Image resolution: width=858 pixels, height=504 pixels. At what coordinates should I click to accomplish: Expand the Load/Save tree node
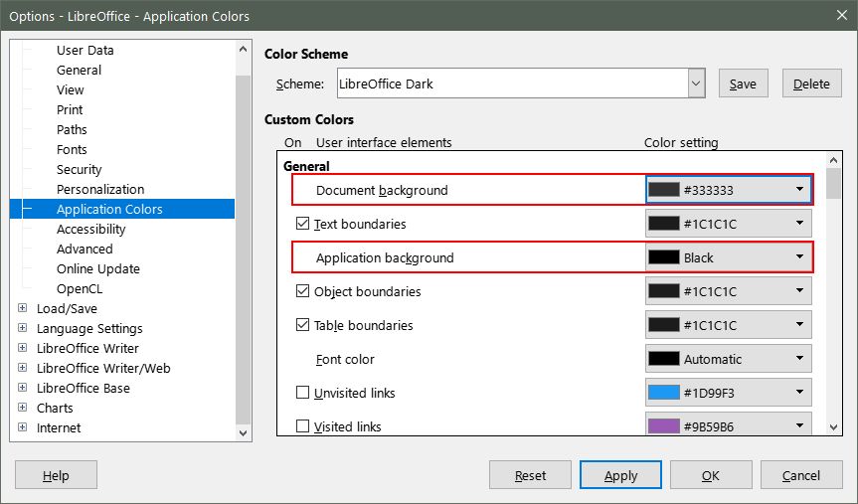pyautogui.click(x=23, y=308)
